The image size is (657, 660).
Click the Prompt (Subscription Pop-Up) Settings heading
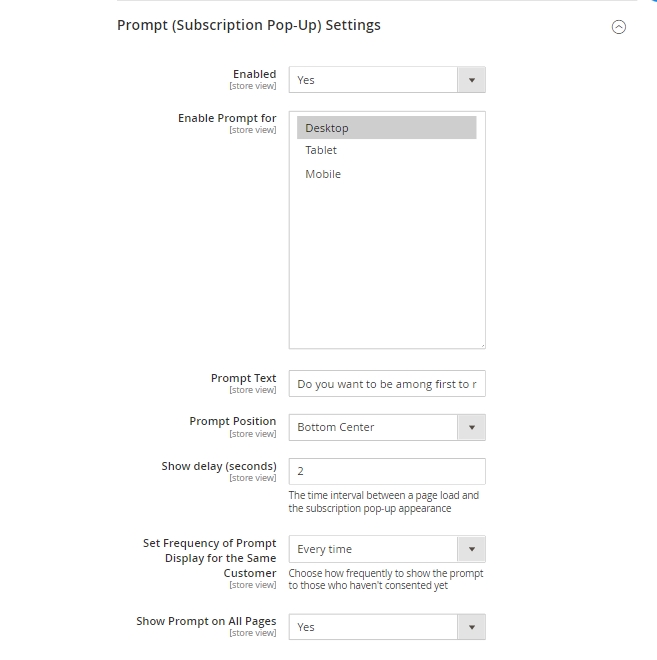(x=249, y=25)
